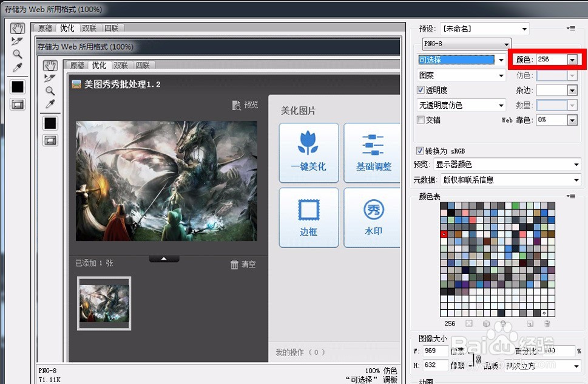The height and width of the screenshot is (384, 588).
Task: Switch to outer dialog's 原稿 tab
Action: click(46, 28)
